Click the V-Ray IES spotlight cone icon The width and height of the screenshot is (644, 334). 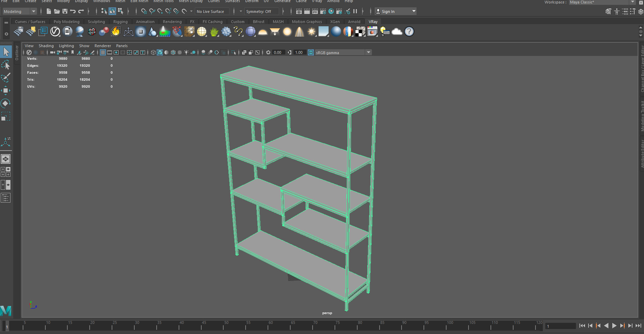click(x=299, y=32)
